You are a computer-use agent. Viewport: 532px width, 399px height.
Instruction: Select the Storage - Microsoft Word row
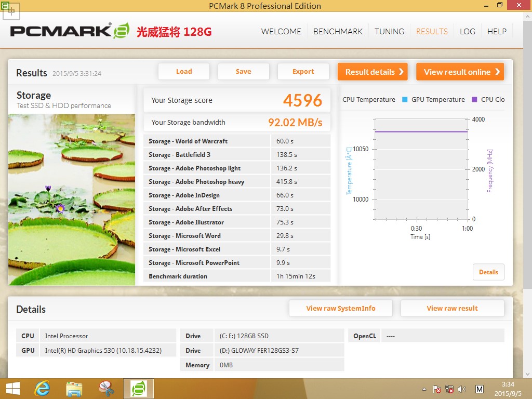pos(237,236)
